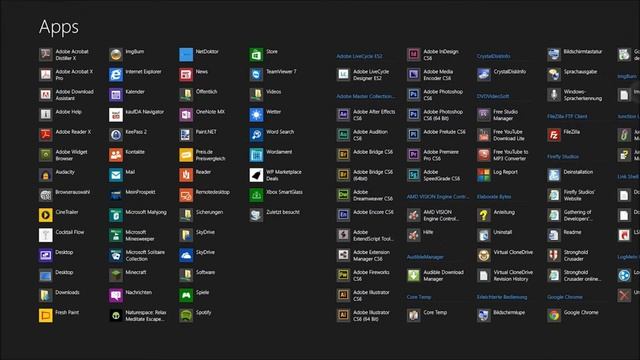The image size is (640, 360).
Task: Launch the Google Chrome icon
Action: pos(554,315)
